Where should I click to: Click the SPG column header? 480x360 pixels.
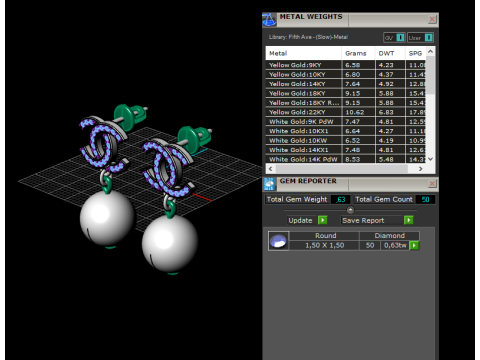click(x=416, y=53)
